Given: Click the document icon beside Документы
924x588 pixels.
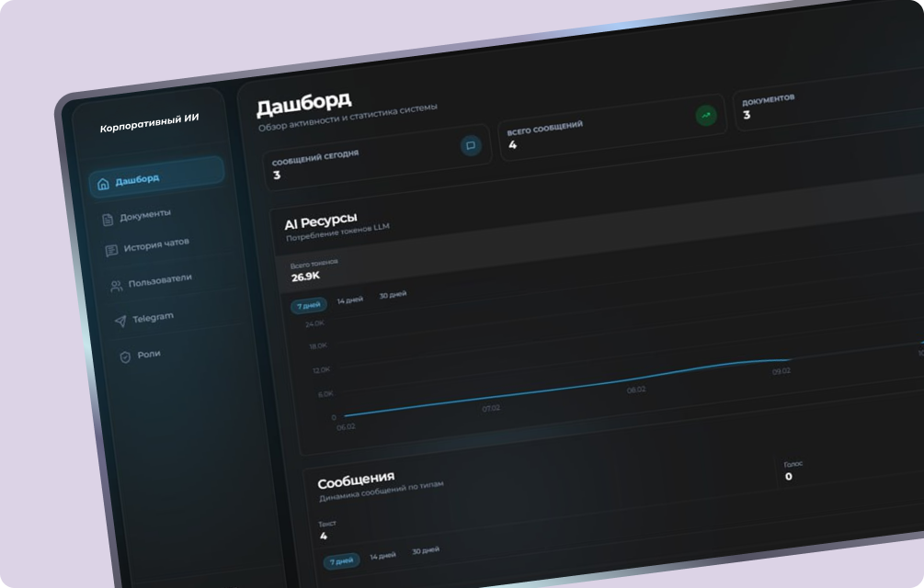Looking at the screenshot, I should pos(108,220).
